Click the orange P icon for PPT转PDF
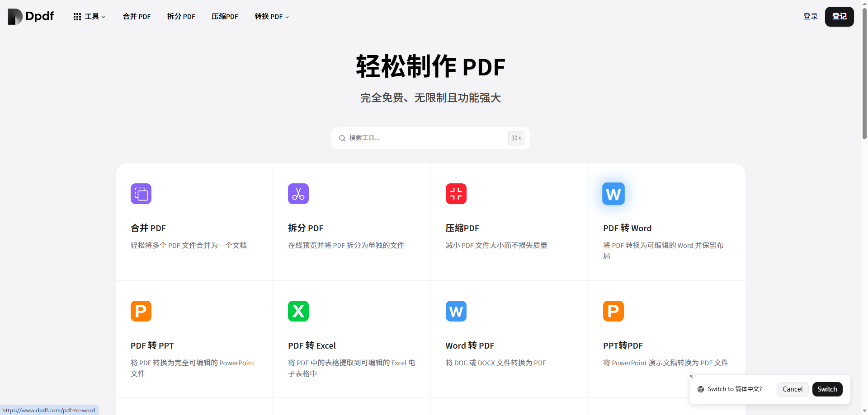 pos(613,311)
